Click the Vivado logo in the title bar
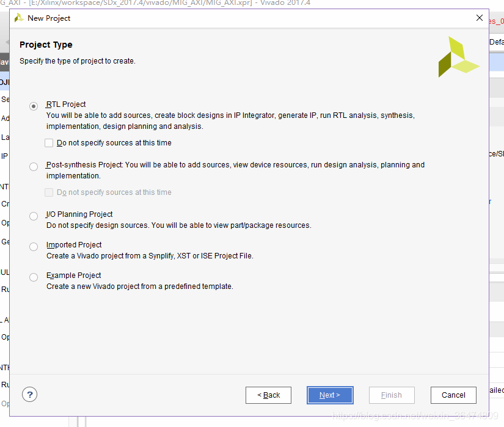504x427 pixels. coord(20,18)
